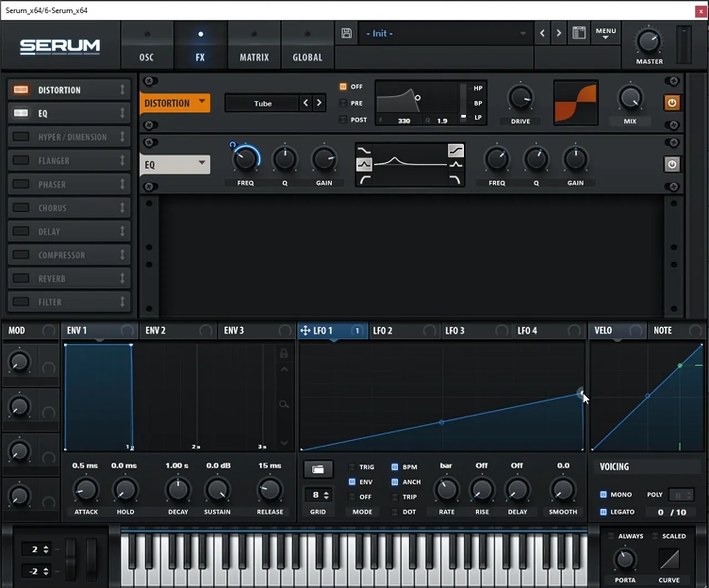Click the distortion waveshape display
The height and width of the screenshot is (588, 709).
576,103
